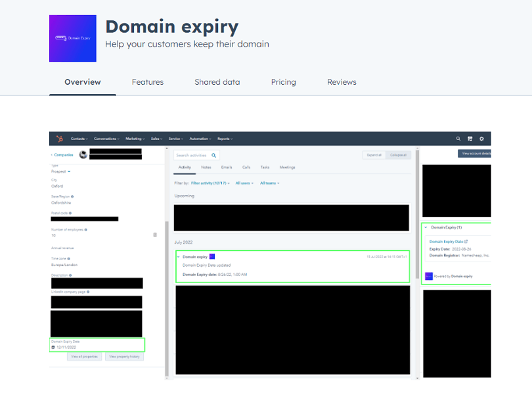The image size is (532, 406).
Task: Open the Reviews tab
Action: pyautogui.click(x=342, y=82)
